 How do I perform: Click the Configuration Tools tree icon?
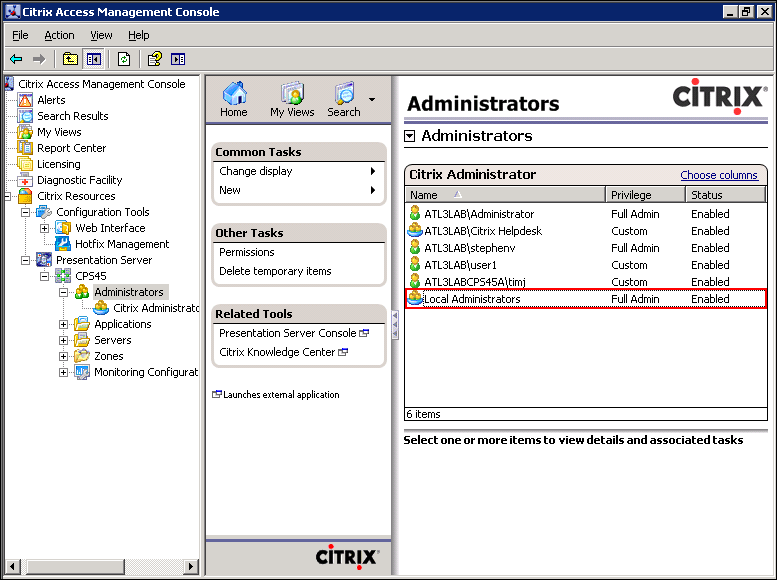(44, 212)
